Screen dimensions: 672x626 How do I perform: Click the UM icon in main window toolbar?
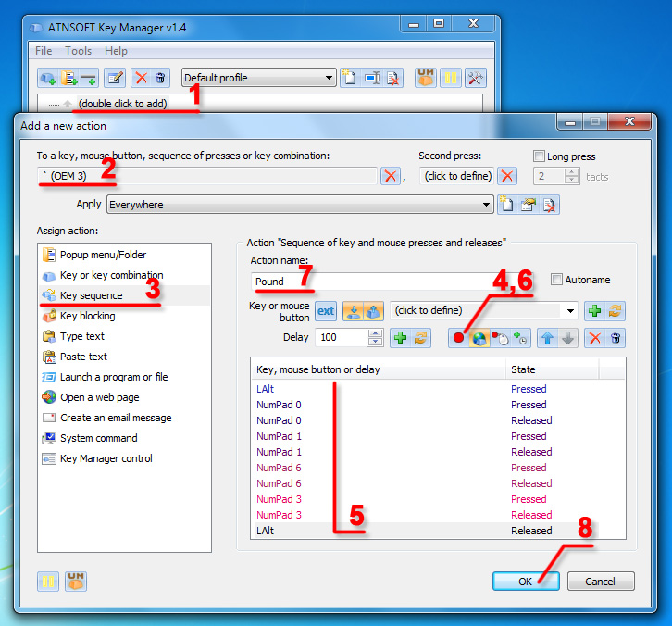point(426,78)
